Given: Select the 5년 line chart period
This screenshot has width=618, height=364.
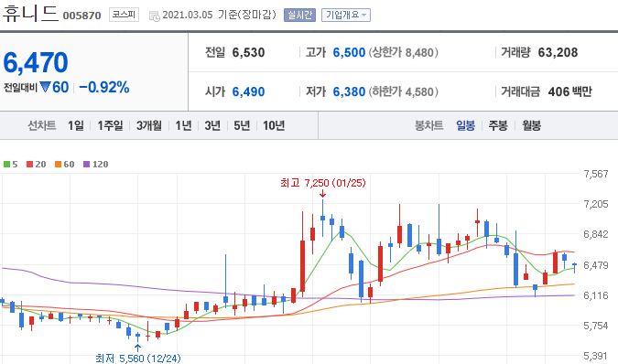Looking at the screenshot, I should tap(242, 125).
